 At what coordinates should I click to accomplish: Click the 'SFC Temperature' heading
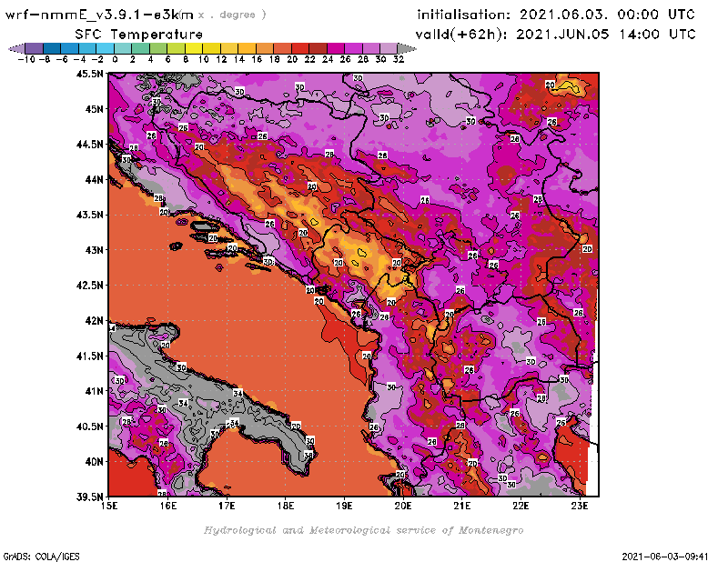click(x=139, y=35)
